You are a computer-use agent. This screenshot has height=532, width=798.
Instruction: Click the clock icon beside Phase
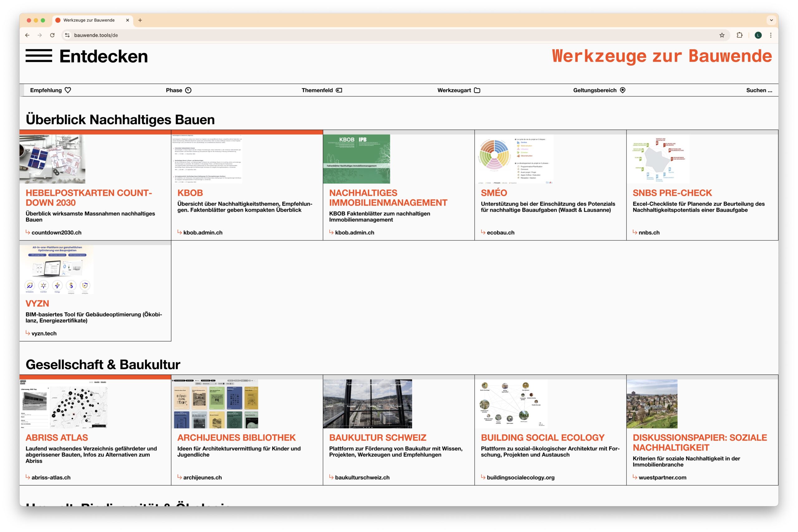coord(188,90)
